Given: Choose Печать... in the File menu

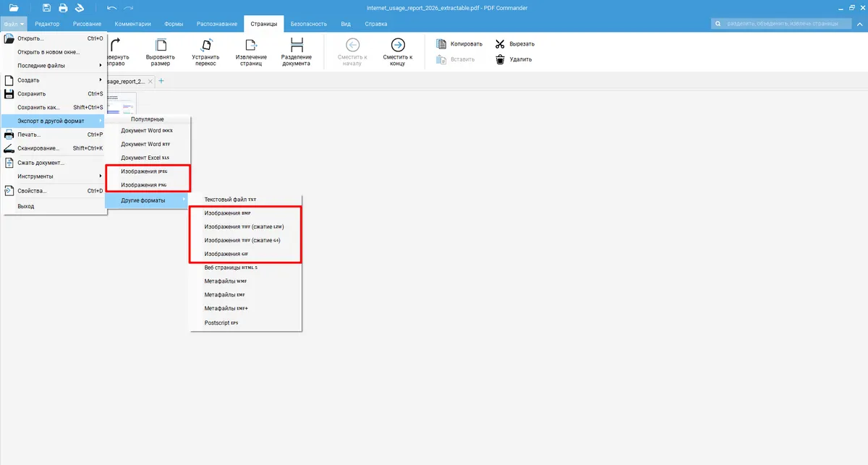Looking at the screenshot, I should coord(54,135).
